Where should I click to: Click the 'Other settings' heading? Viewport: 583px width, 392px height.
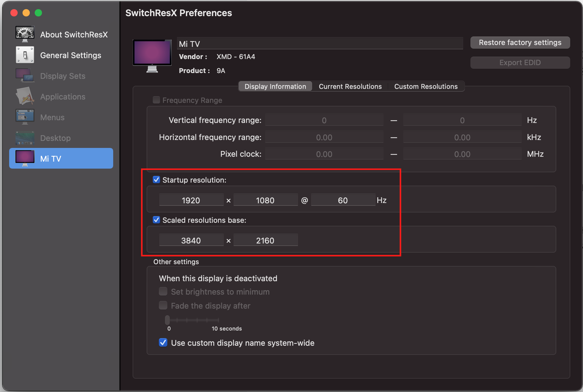click(176, 262)
